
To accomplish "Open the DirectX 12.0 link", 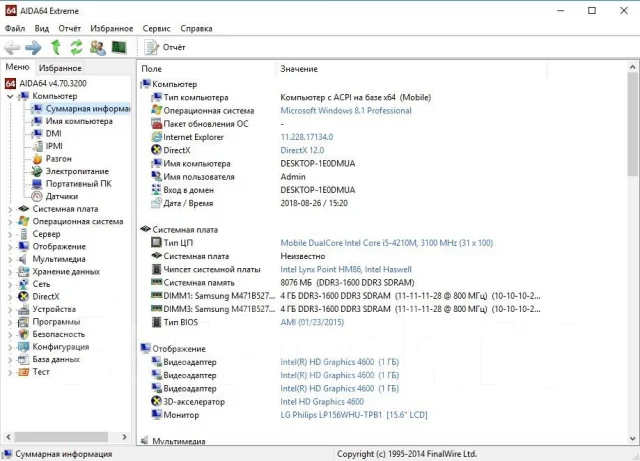I will tap(302, 150).
